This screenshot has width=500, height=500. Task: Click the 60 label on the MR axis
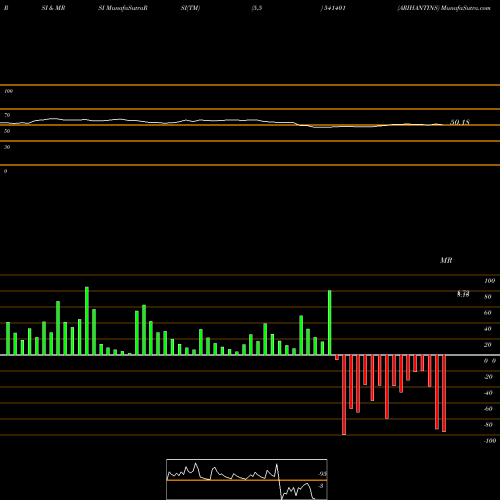tap(488, 313)
